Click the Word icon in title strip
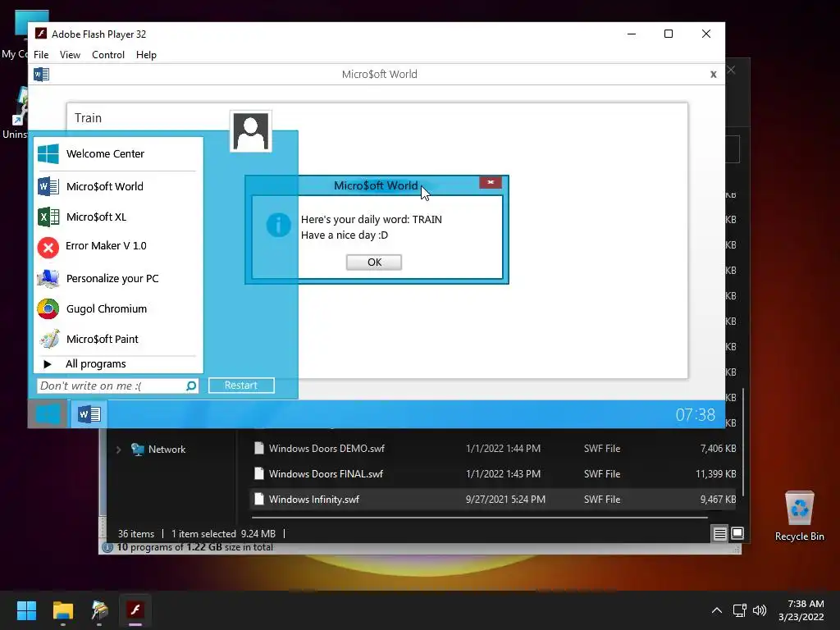Image resolution: width=840 pixels, height=630 pixels. click(41, 75)
